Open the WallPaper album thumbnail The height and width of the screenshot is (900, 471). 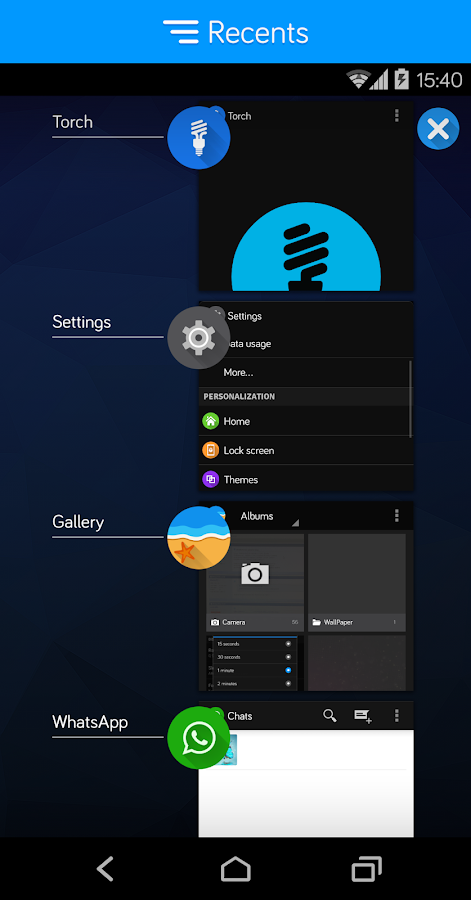click(357, 583)
